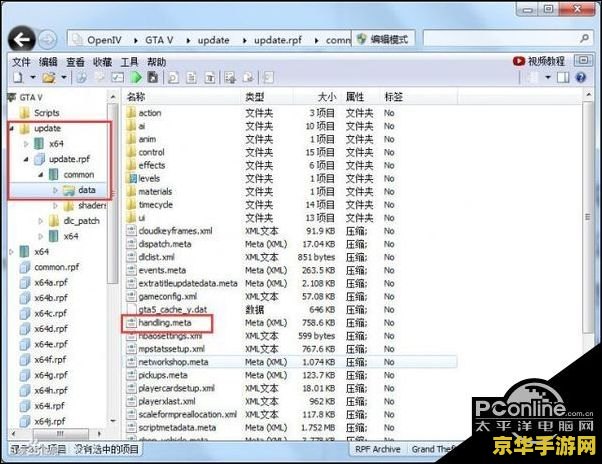602x464 pixels.
Task: Open the 文件 menu
Action: pos(21,62)
